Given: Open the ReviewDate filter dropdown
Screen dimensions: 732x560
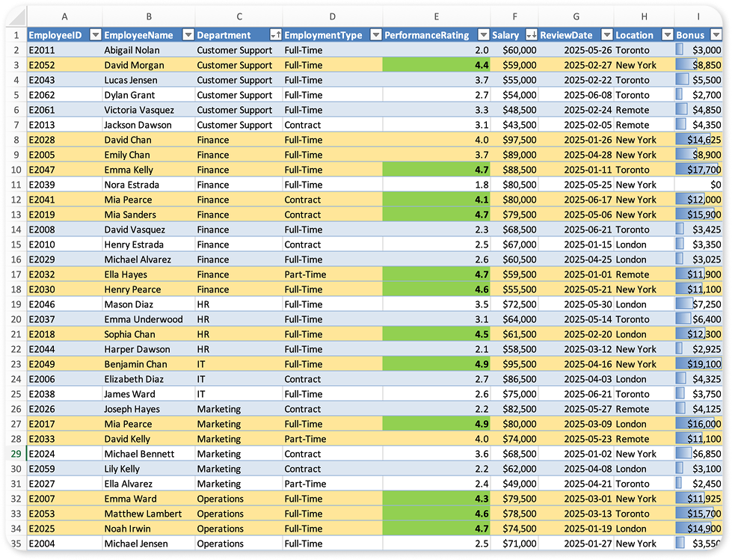Looking at the screenshot, I should pyautogui.click(x=607, y=35).
